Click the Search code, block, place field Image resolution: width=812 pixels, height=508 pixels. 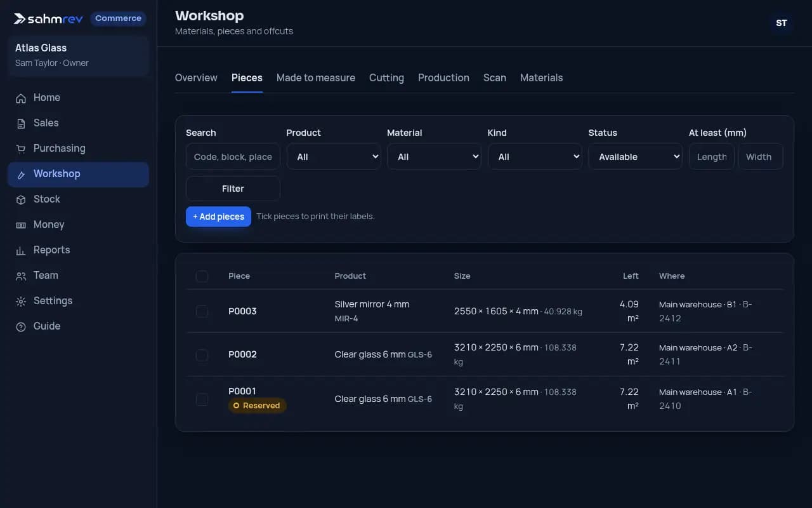point(233,157)
